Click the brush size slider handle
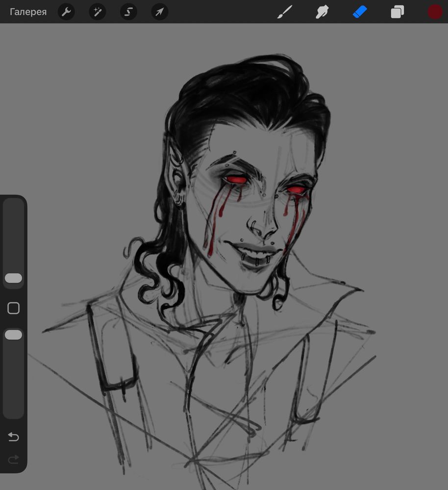The width and height of the screenshot is (448, 490). [13, 278]
